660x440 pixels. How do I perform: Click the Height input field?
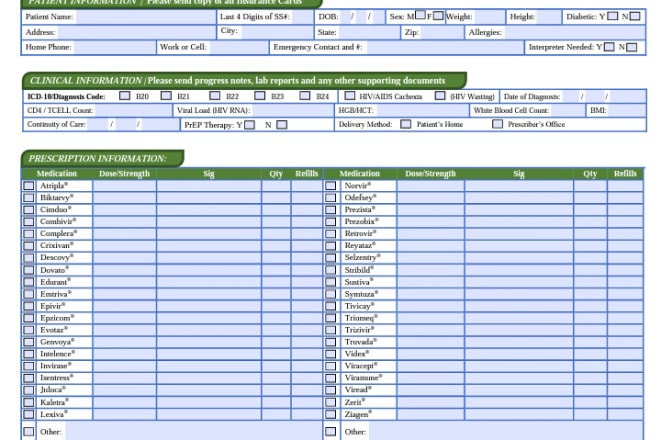(x=549, y=17)
